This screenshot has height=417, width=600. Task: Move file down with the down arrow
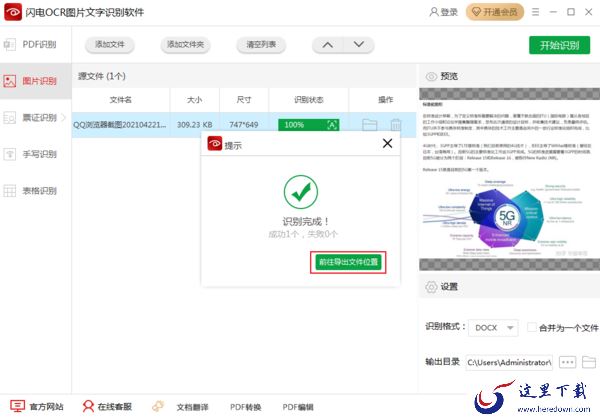(x=359, y=45)
